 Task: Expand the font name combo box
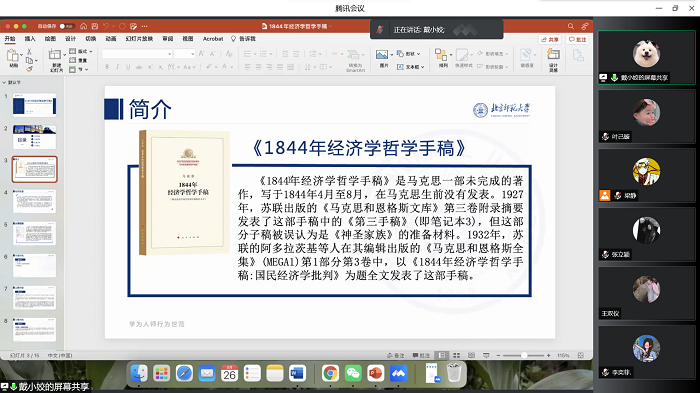coord(137,54)
